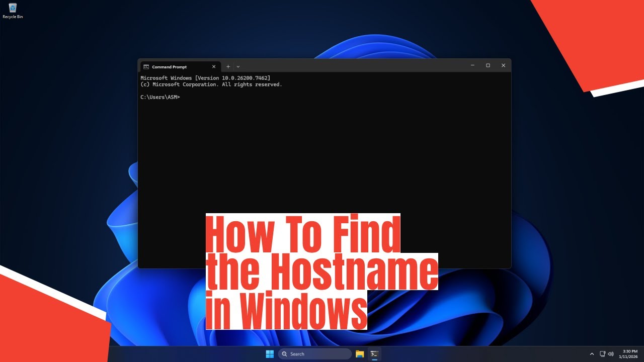The width and height of the screenshot is (644, 362).
Task: Open the volume tray icon
Action: 611,354
